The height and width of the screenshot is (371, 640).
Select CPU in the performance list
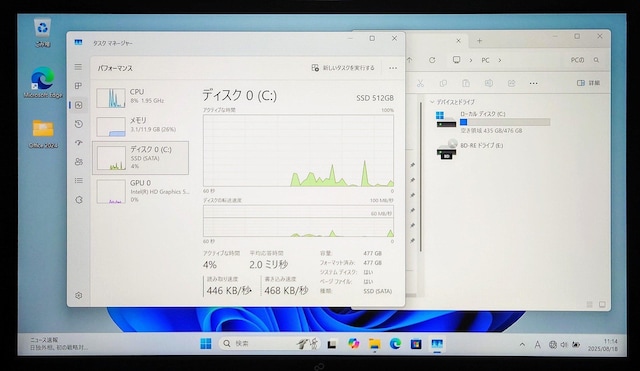pyautogui.click(x=140, y=98)
